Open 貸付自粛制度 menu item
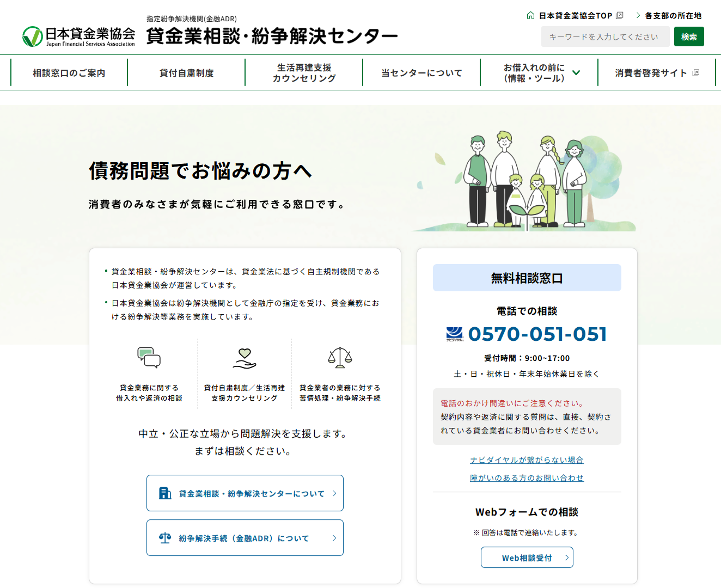The width and height of the screenshot is (721, 588). 186,73
